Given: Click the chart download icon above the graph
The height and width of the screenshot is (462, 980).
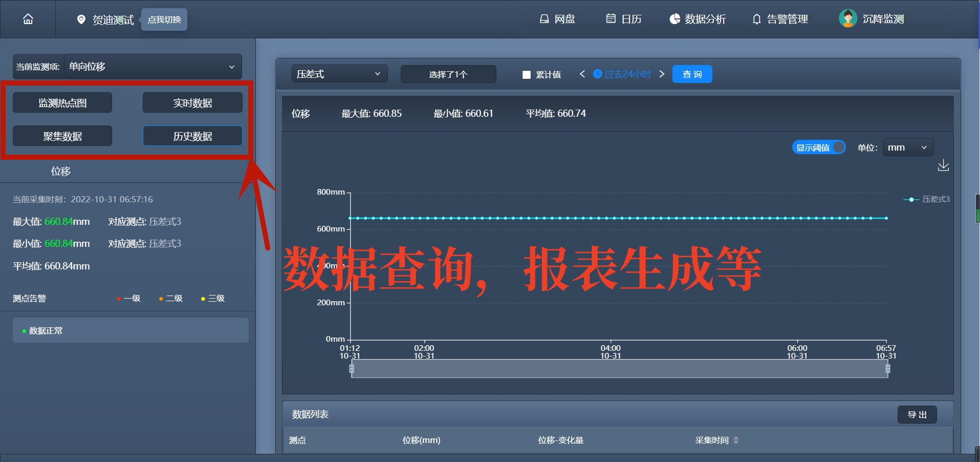Looking at the screenshot, I should point(943,165).
